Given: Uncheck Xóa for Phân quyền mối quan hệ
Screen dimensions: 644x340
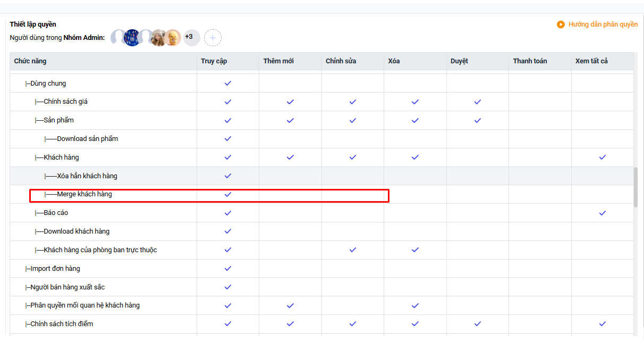Looking at the screenshot, I should pos(415,305).
